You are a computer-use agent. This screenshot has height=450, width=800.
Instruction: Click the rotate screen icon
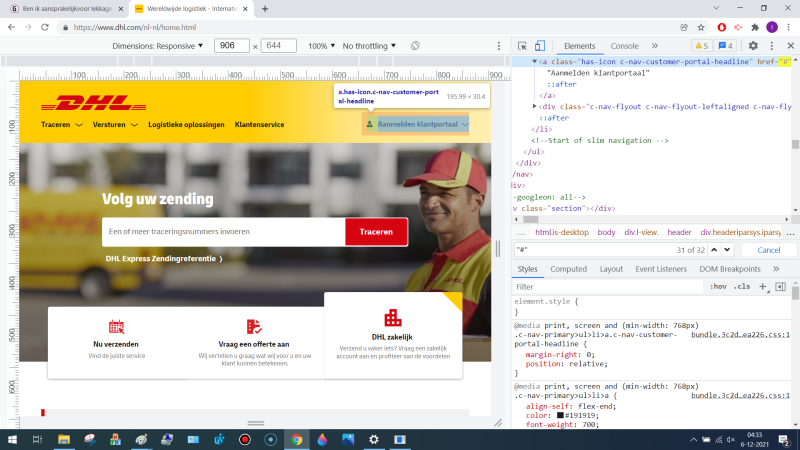(415, 46)
